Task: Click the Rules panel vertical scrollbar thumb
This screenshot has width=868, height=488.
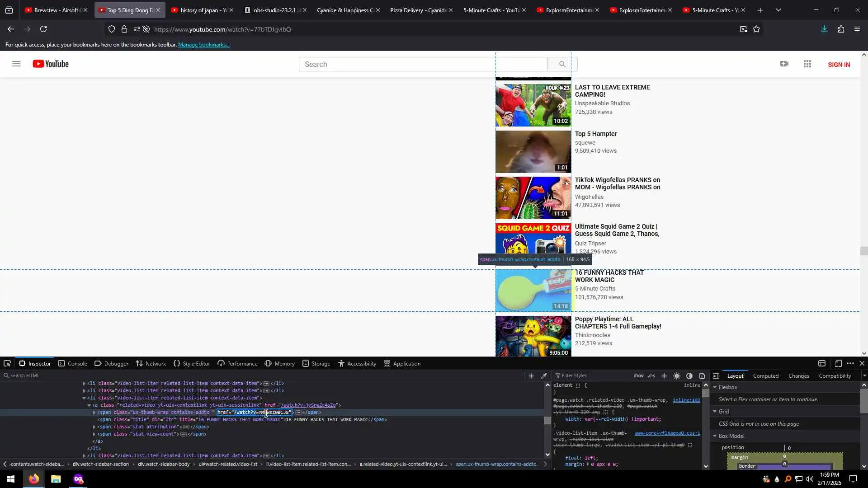Action: pos(706,393)
